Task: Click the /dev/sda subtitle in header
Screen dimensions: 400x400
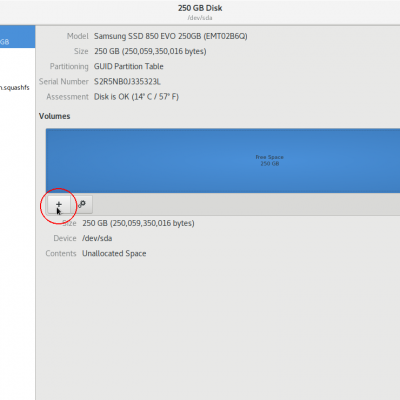Action: point(200,18)
